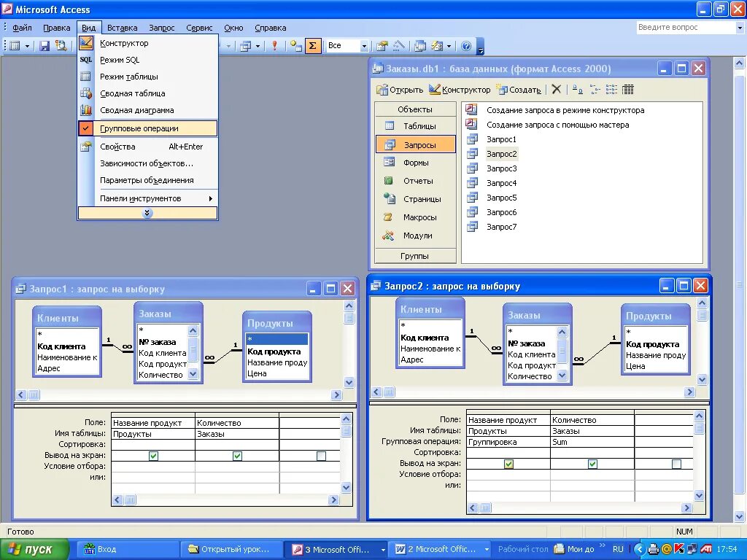Check the empty third column show box in Запрос2
Image resolution: width=747 pixels, height=560 pixels.
[676, 463]
